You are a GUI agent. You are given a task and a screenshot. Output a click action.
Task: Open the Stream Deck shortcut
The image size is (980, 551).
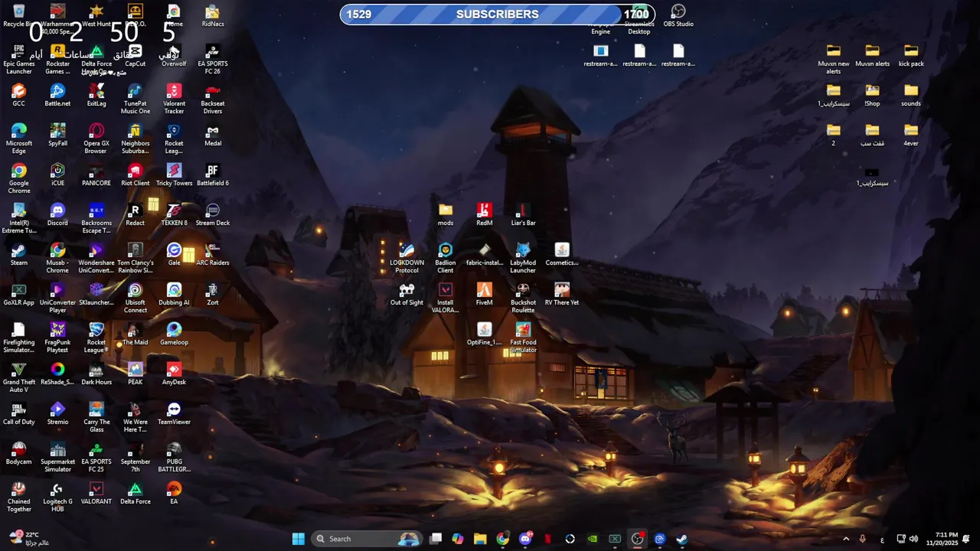coord(213,215)
